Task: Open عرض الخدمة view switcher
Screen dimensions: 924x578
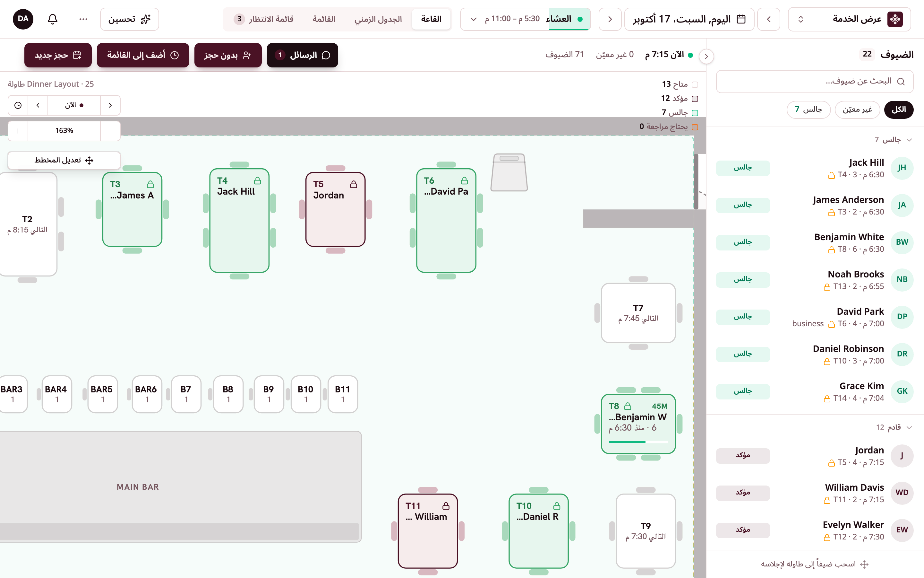Action: click(850, 19)
